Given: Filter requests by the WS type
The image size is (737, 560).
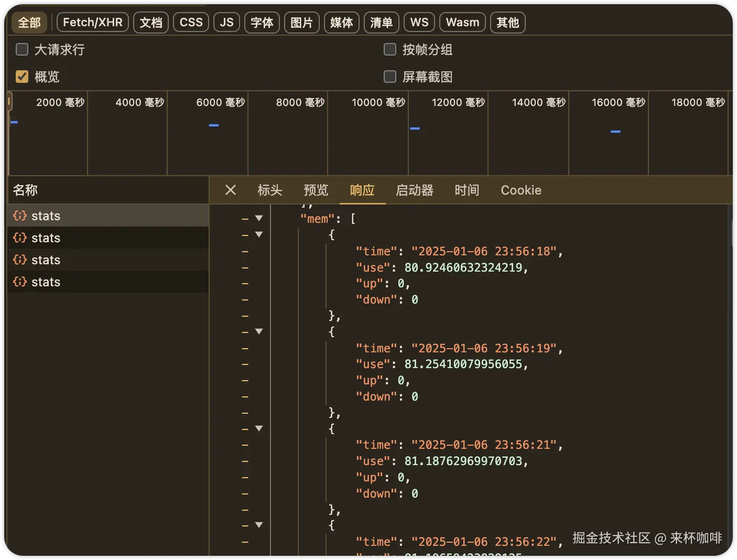Looking at the screenshot, I should [419, 22].
